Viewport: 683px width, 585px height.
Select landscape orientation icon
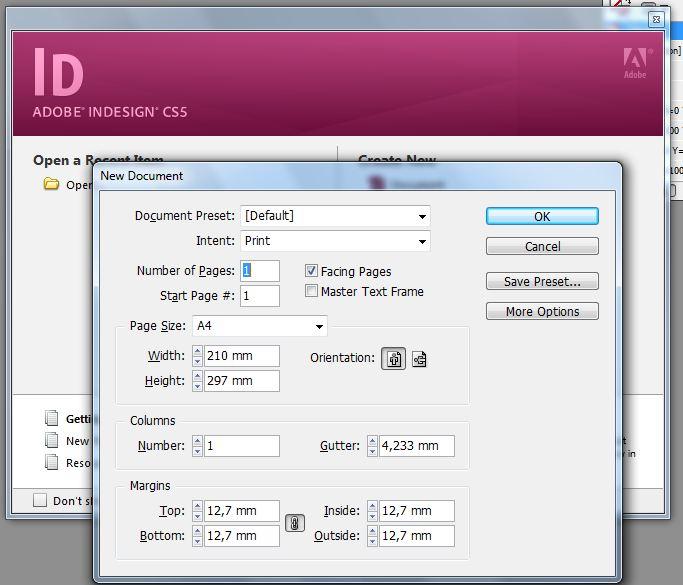pos(419,359)
